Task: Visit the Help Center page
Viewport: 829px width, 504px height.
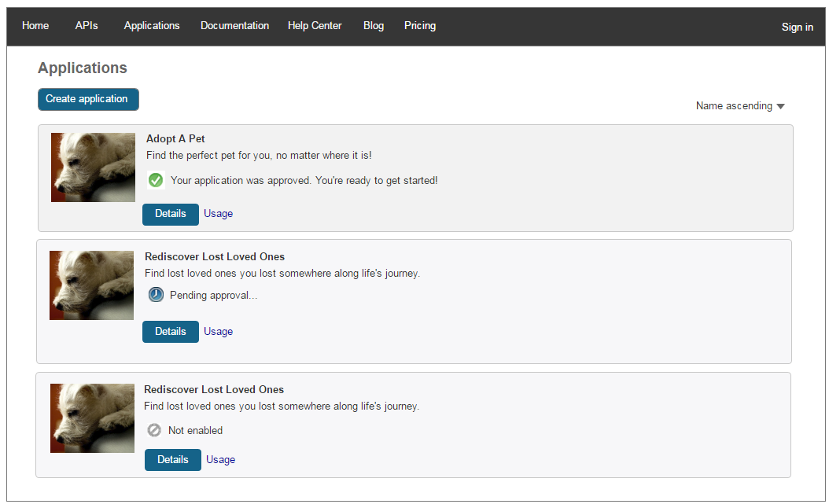Action: [x=315, y=26]
